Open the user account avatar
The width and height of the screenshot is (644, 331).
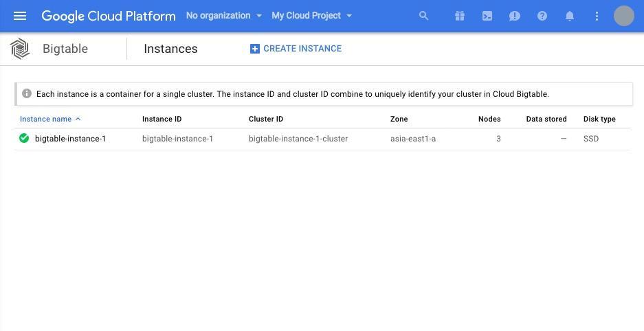click(624, 16)
